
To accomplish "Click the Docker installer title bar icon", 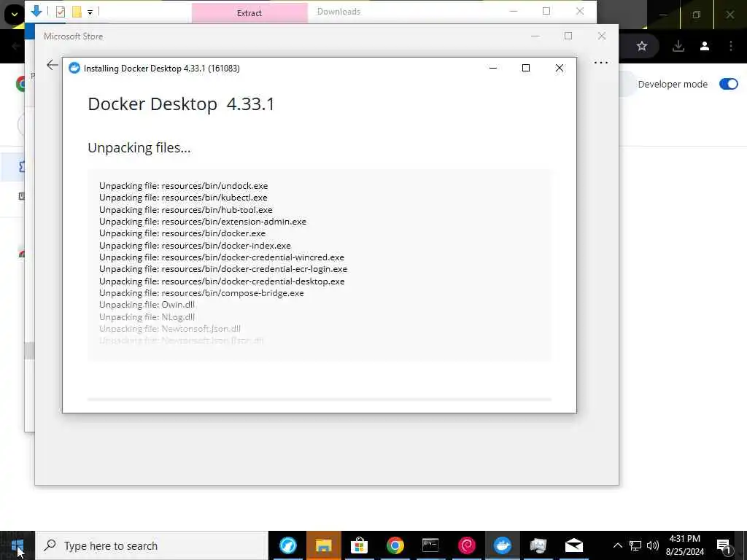I will (x=74, y=68).
